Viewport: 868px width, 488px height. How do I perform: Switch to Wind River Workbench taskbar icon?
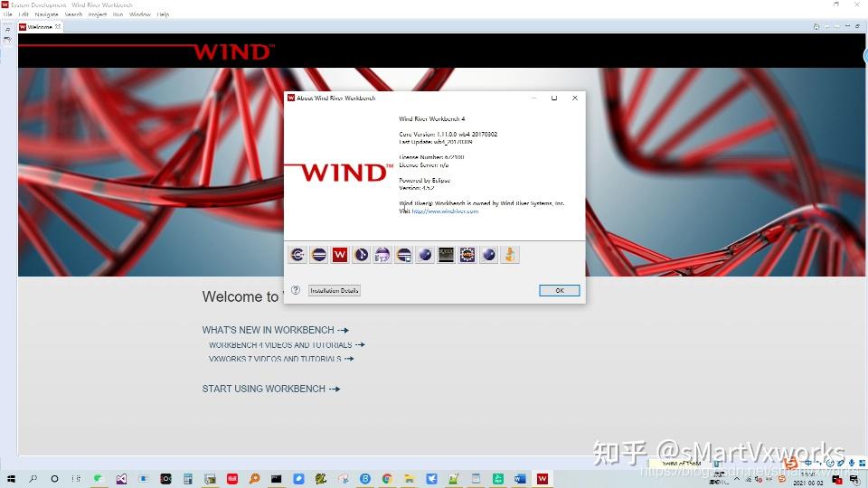(x=542, y=479)
